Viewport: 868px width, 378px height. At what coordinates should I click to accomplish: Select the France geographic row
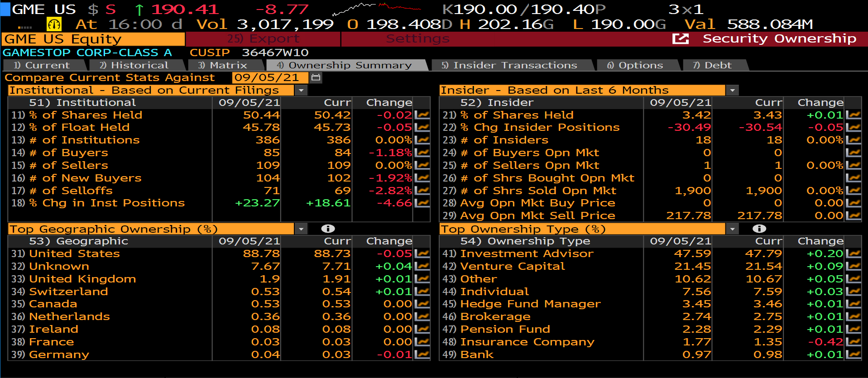[x=51, y=342]
